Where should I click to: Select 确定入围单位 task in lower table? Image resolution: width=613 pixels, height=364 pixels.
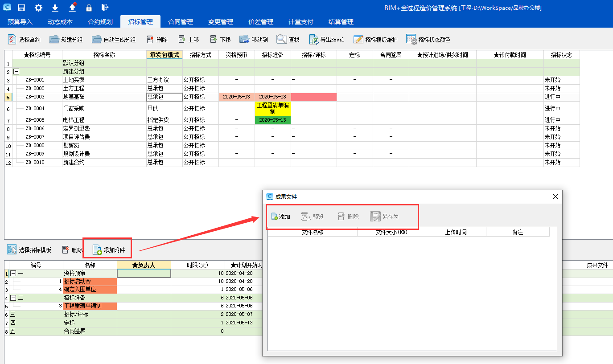(x=90, y=290)
